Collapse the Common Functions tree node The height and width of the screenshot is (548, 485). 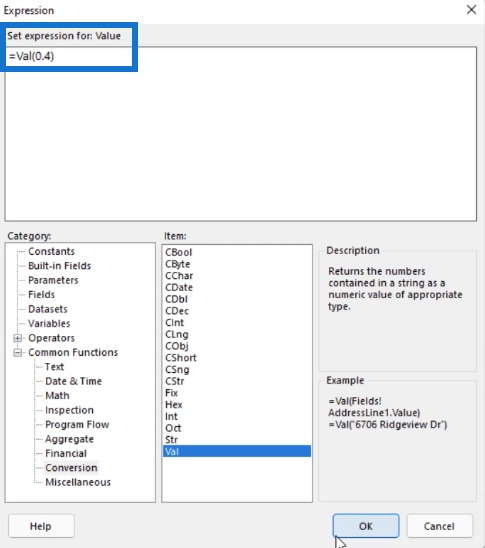pos(17,353)
